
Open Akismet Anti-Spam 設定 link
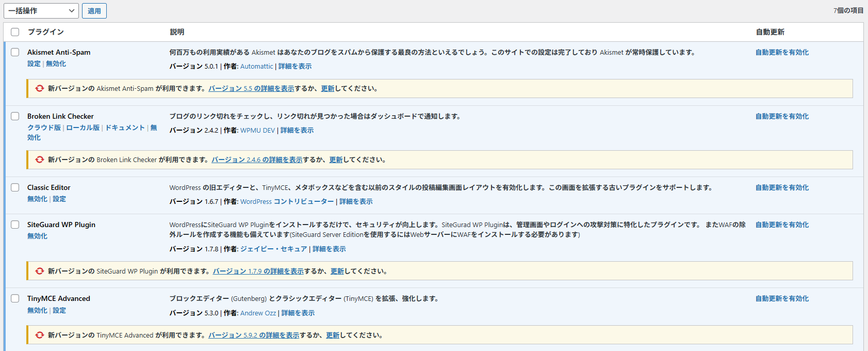tap(34, 63)
